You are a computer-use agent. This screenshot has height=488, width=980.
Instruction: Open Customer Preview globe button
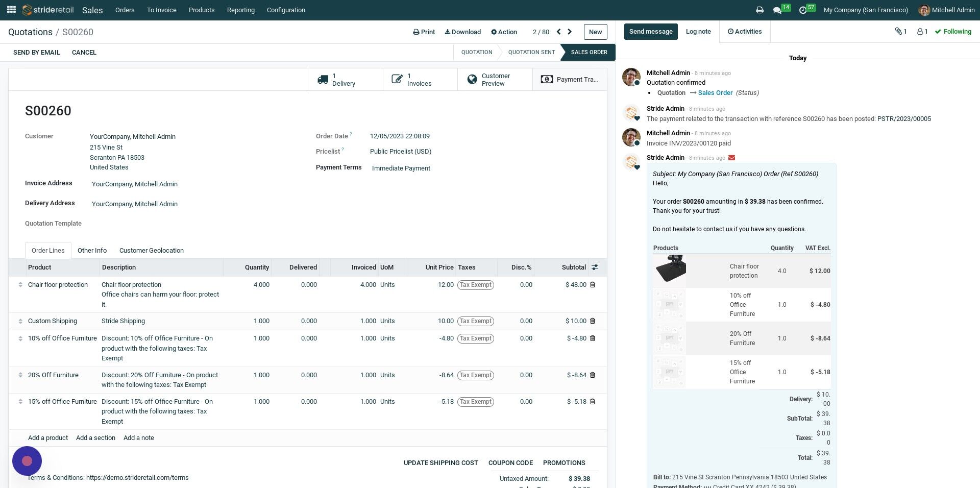point(495,80)
